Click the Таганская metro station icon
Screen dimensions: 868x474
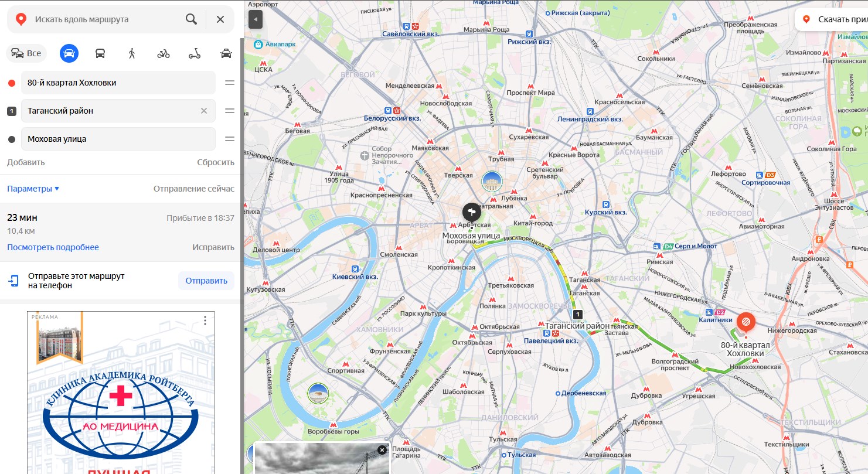coord(583,272)
